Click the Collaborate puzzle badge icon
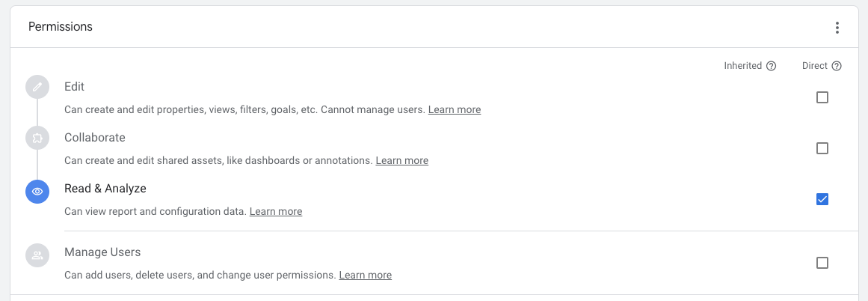Viewport: 868px width, 301px height. tap(37, 138)
